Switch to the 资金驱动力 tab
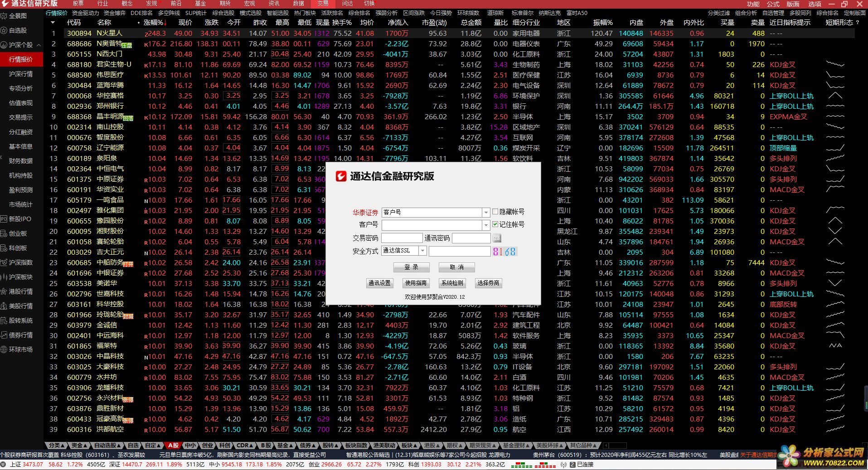 click(85, 13)
